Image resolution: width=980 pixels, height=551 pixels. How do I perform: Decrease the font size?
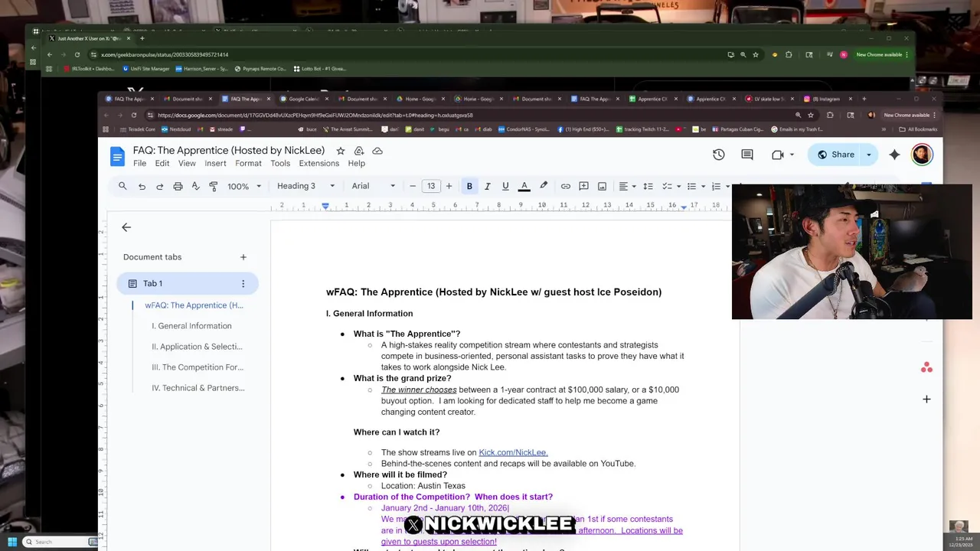(x=413, y=186)
